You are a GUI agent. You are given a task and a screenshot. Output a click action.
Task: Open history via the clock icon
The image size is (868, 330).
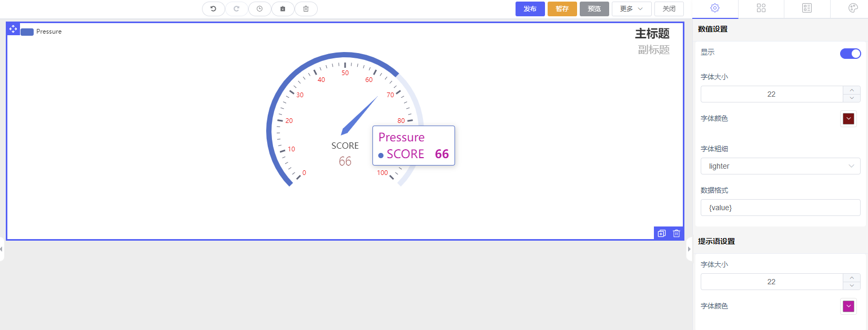click(259, 9)
